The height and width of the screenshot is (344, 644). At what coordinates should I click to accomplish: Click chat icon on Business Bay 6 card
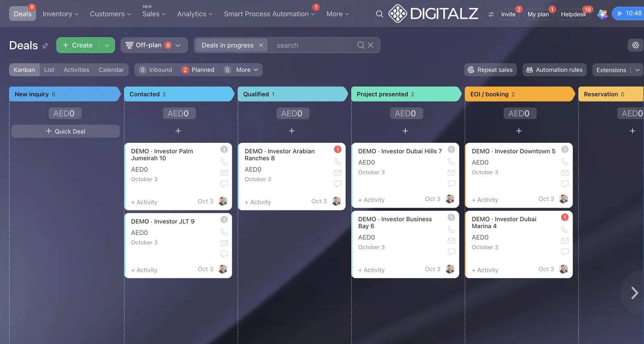(x=451, y=252)
